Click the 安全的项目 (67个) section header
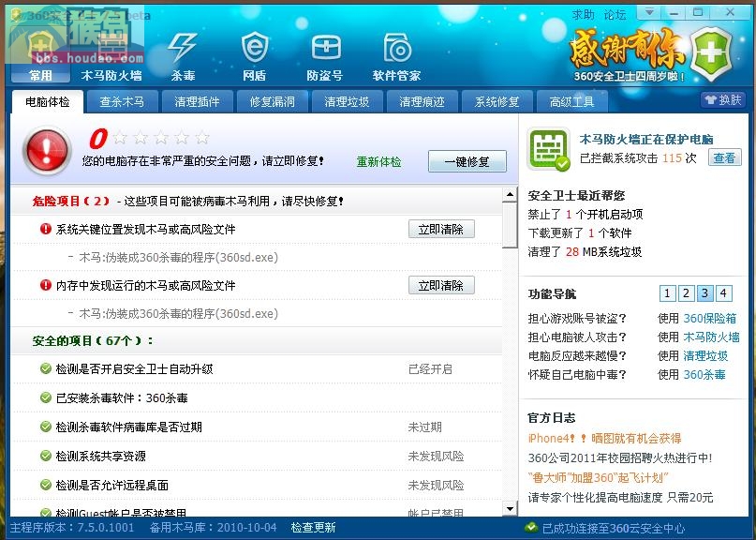Image resolution: width=756 pixels, height=540 pixels. tap(257, 340)
